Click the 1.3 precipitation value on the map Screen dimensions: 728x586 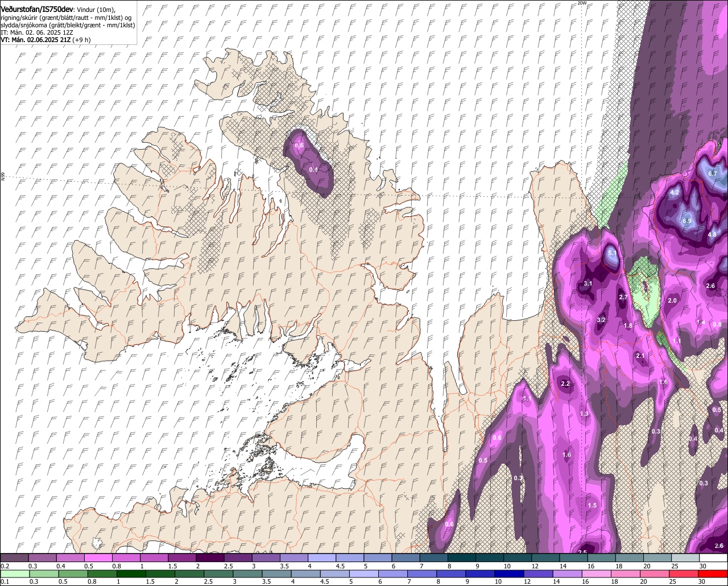(x=584, y=414)
